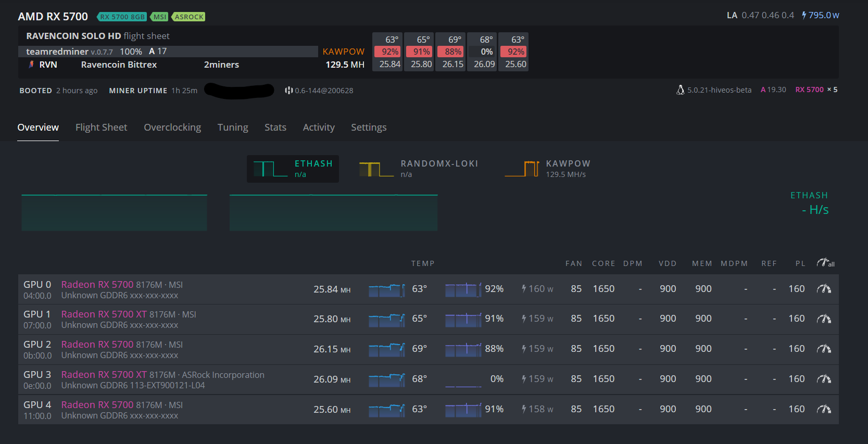
Task: Click the ASROCK tag
Action: point(188,17)
